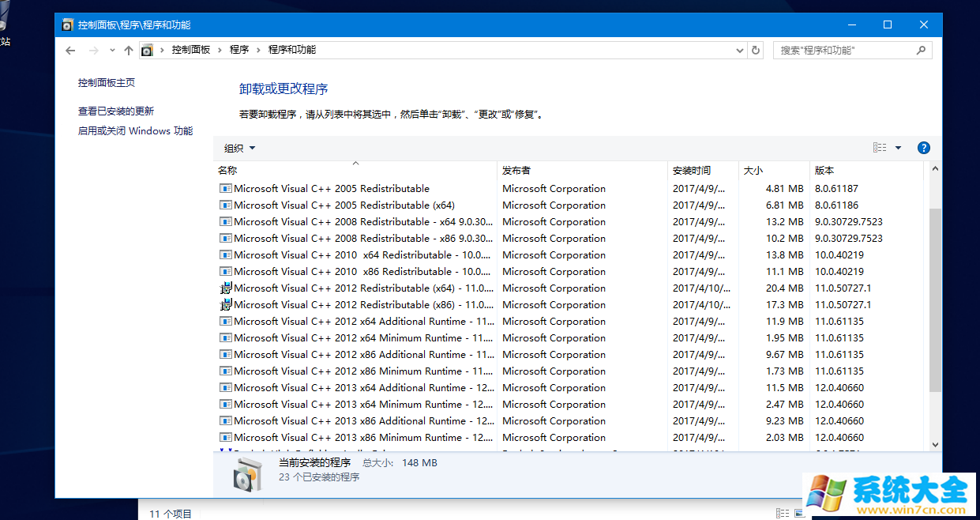Viewport: 980px width, 520px height.
Task: Open the view options dropdown arrow
Action: click(898, 148)
